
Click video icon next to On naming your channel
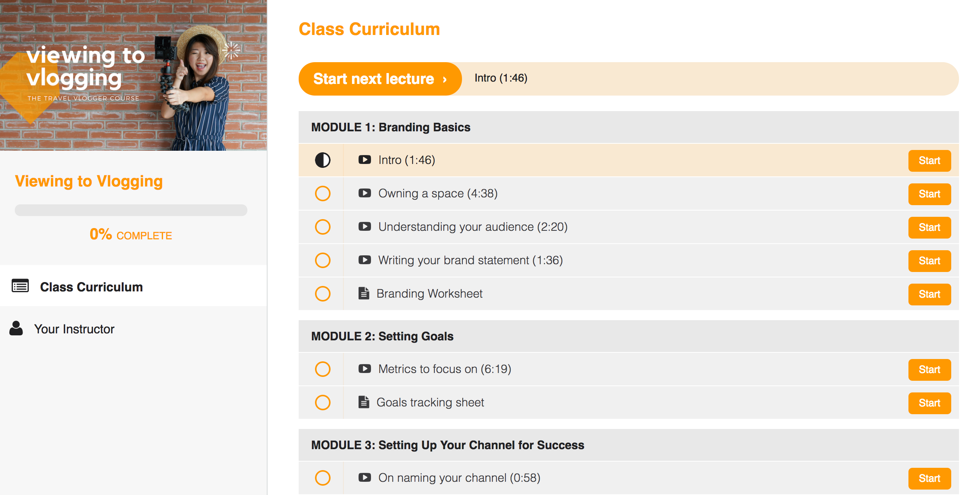tap(364, 478)
